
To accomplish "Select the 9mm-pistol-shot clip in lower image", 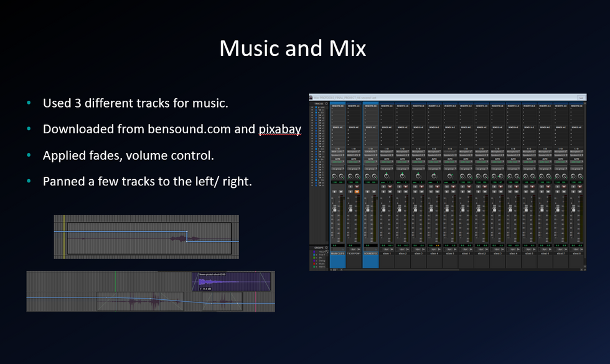I will click(231, 281).
